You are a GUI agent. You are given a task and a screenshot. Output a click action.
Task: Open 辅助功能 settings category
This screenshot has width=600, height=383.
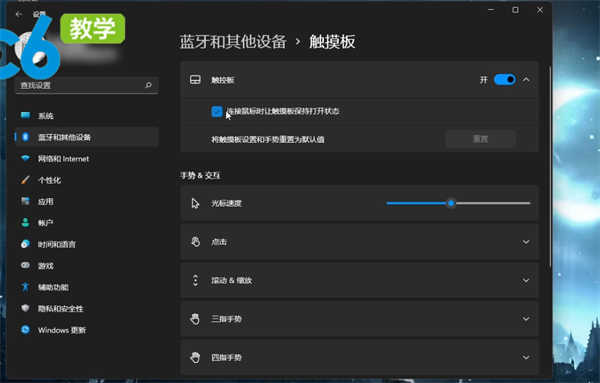click(x=86, y=287)
